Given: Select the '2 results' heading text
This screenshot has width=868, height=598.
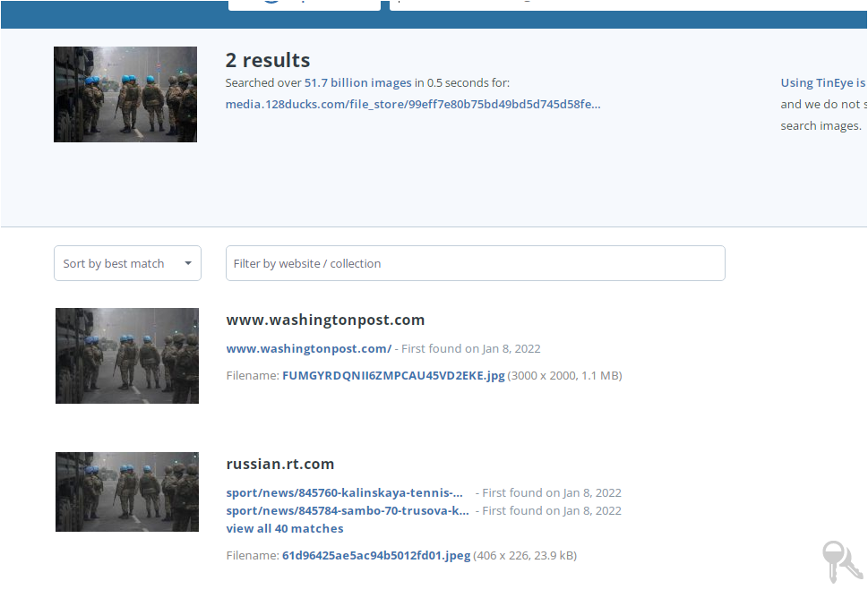Looking at the screenshot, I should (x=267, y=60).
